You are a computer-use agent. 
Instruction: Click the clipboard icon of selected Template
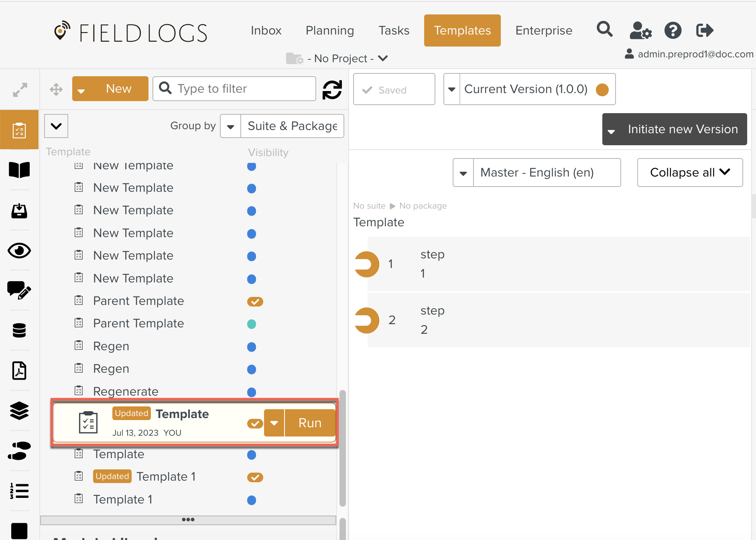tap(88, 422)
